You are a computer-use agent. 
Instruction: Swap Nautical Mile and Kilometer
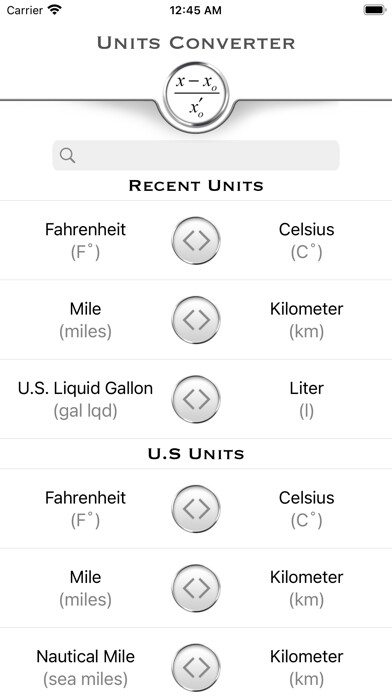tap(196, 667)
